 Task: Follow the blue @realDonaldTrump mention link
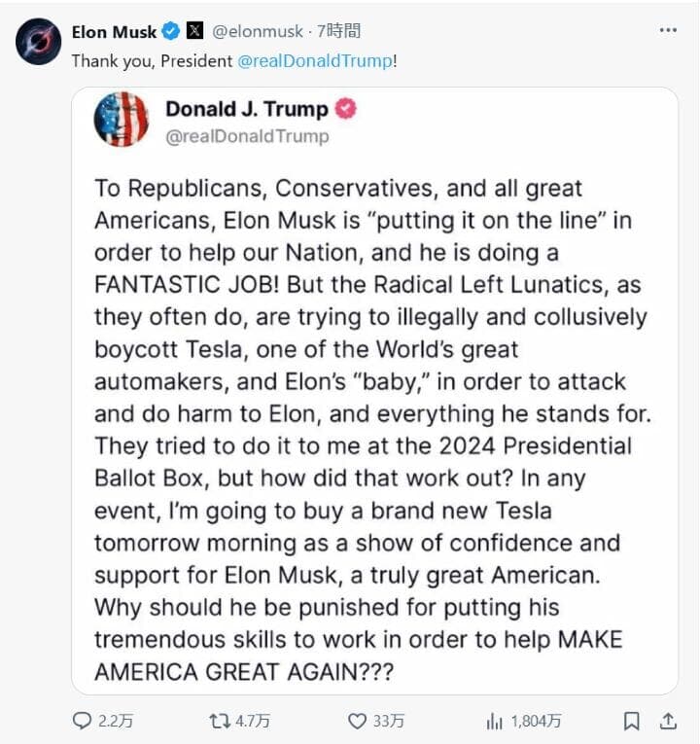click(314, 60)
